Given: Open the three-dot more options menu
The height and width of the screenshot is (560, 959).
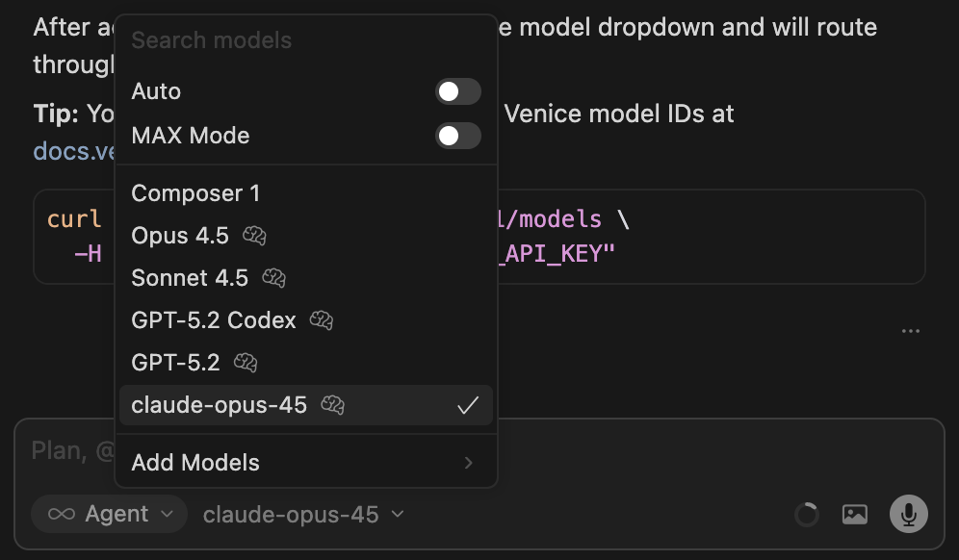Looking at the screenshot, I should [x=911, y=331].
